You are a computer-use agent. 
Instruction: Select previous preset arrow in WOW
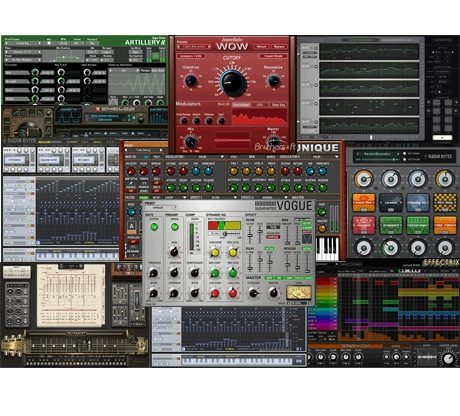click(x=179, y=47)
